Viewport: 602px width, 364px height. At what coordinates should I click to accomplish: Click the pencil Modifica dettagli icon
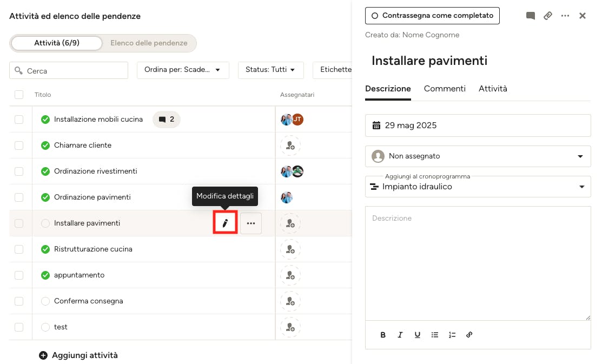pyautogui.click(x=225, y=223)
